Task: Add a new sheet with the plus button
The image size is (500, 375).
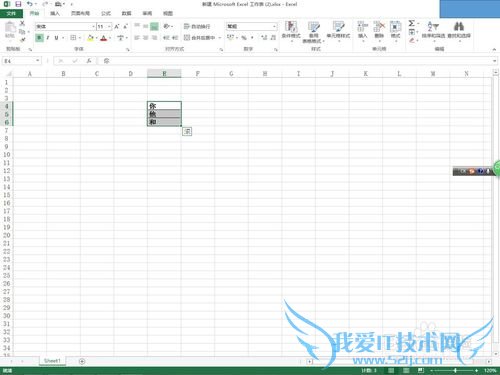Action: (82, 361)
